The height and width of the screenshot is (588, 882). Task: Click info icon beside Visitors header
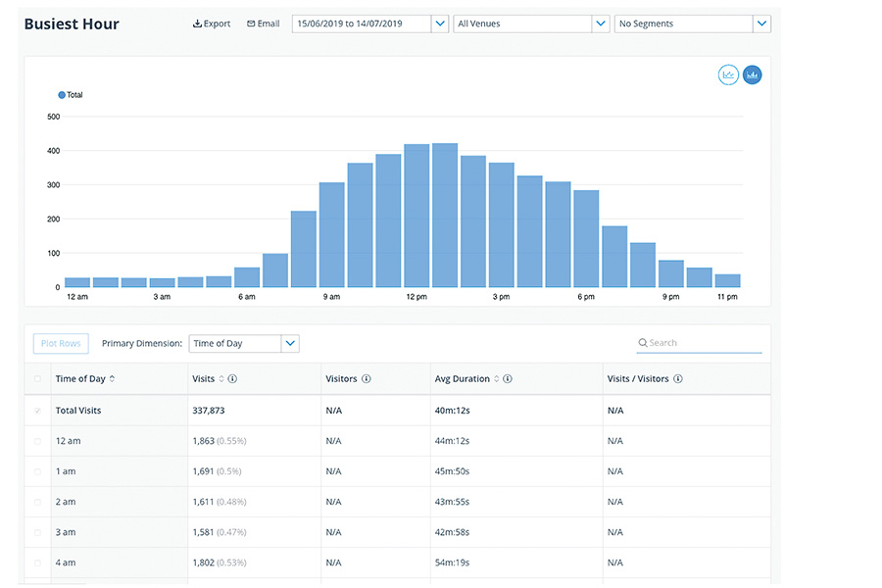pyautogui.click(x=367, y=379)
